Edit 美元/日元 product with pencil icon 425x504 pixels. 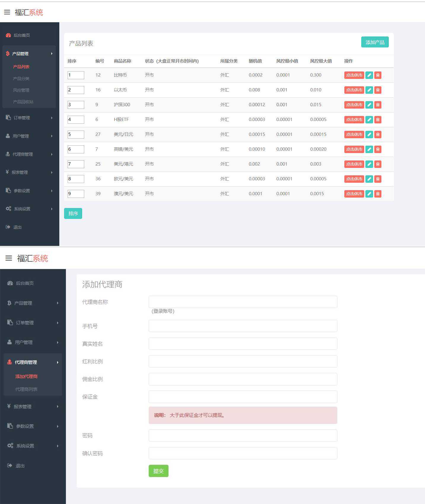point(369,134)
